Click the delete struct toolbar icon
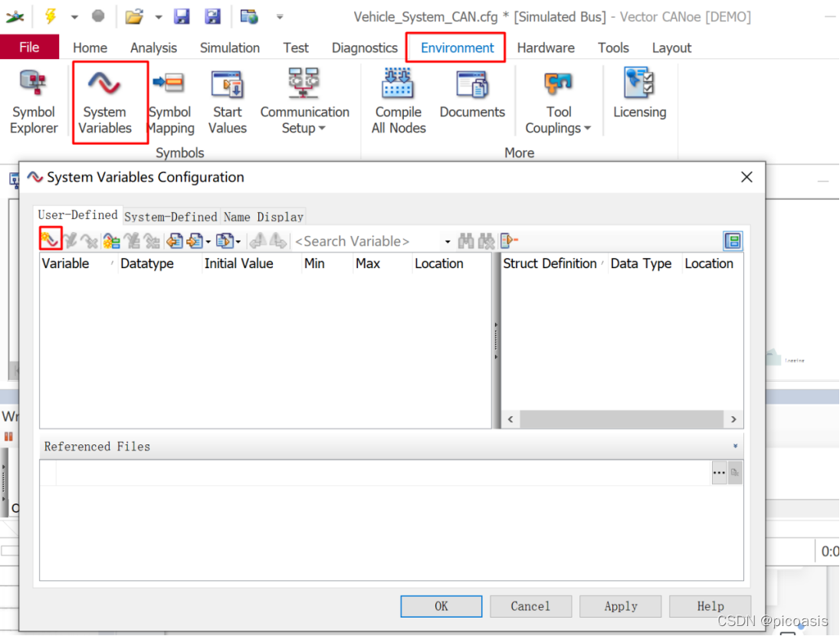This screenshot has height=636, width=840. (x=153, y=241)
